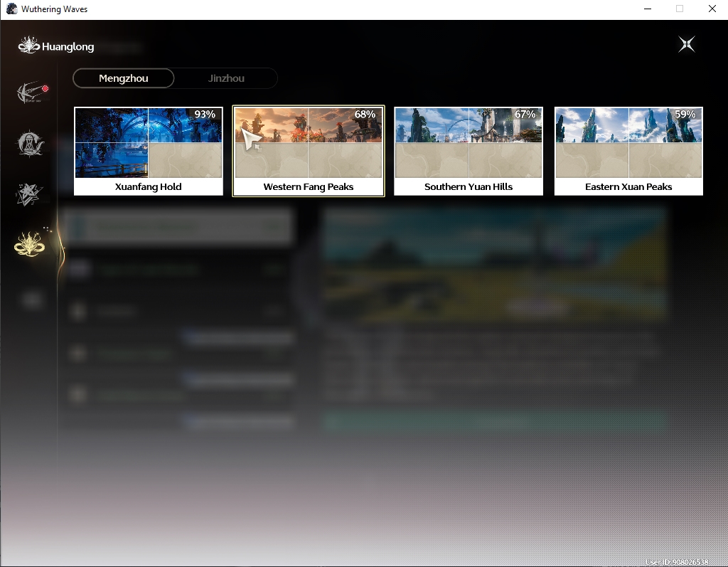This screenshot has width=728, height=567.
Task: Select the Western Fang Peaks label
Action: point(309,187)
